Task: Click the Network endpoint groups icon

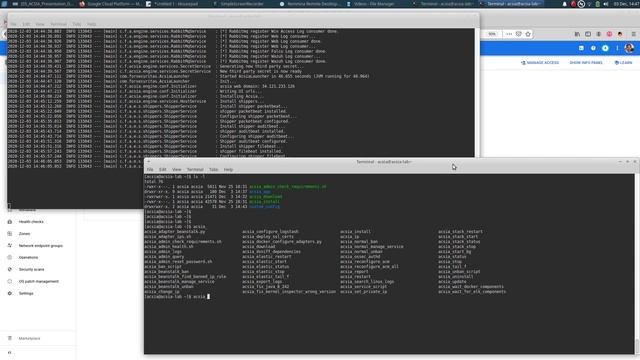Action: coord(10,245)
